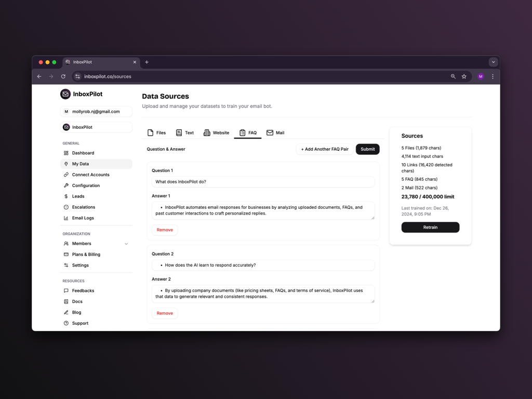The width and height of the screenshot is (532, 399).
Task: Click the Plans & Billing card icon
Action: pos(66,255)
